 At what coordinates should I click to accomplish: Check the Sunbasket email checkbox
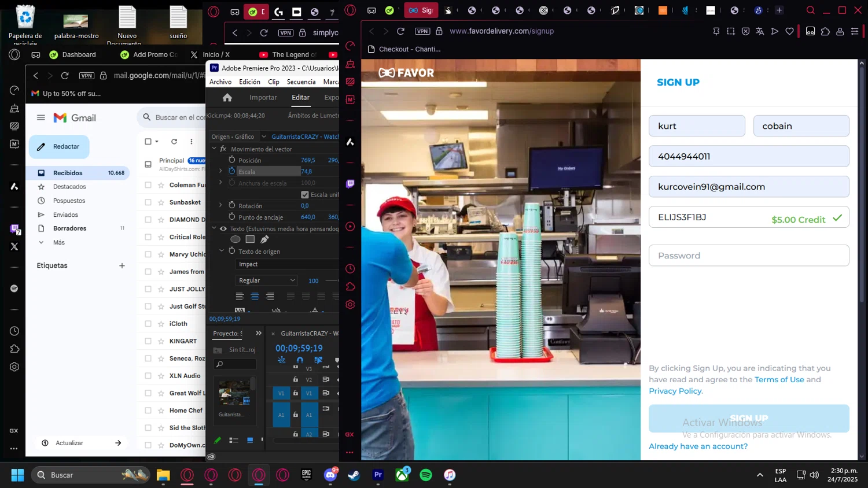point(148,202)
